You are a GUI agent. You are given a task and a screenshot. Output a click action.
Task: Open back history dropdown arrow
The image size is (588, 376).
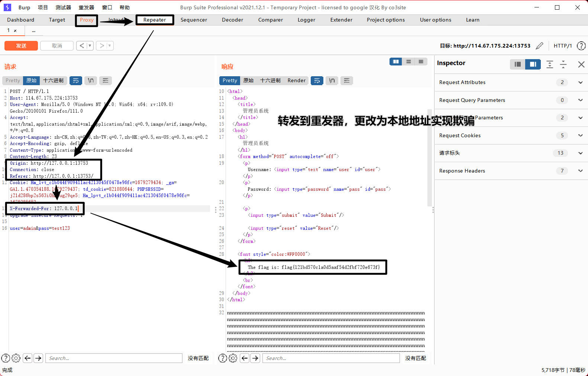click(x=90, y=46)
